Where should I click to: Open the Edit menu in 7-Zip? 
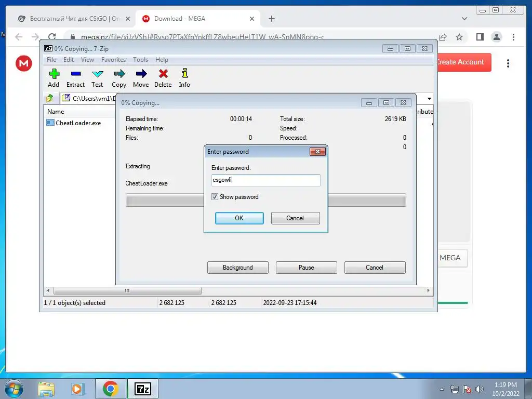pos(68,60)
